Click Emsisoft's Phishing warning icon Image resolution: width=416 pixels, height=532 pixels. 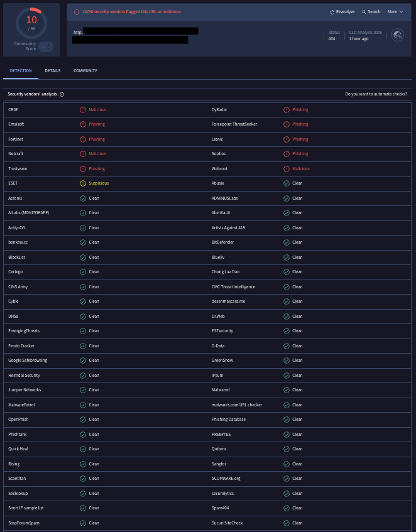pos(83,124)
